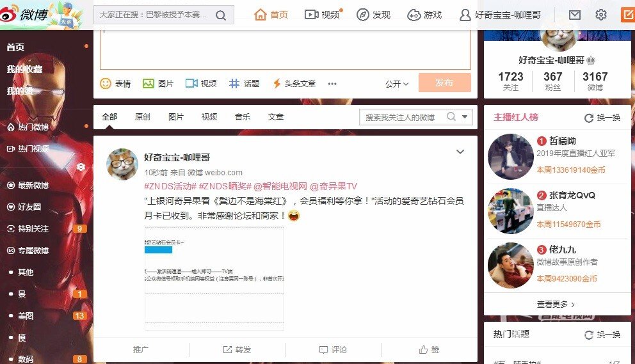The width and height of the screenshot is (635, 364).
Task: Click the Weibo logo in header
Action: [24, 15]
